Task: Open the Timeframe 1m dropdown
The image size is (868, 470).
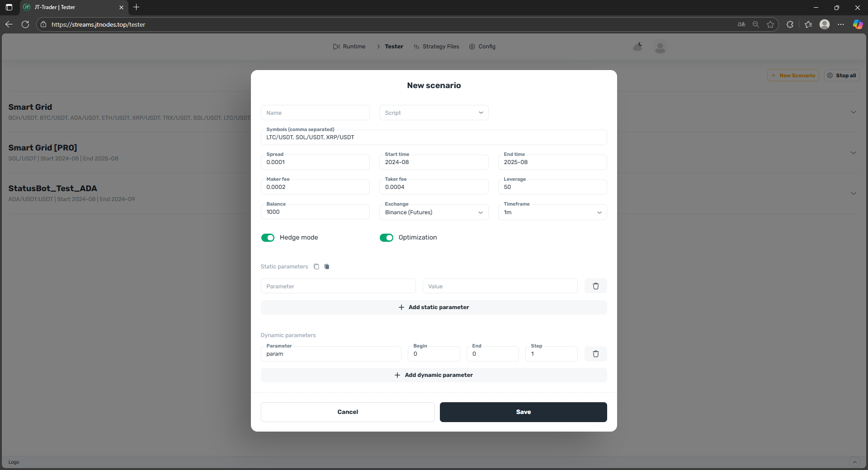Action: (552, 212)
